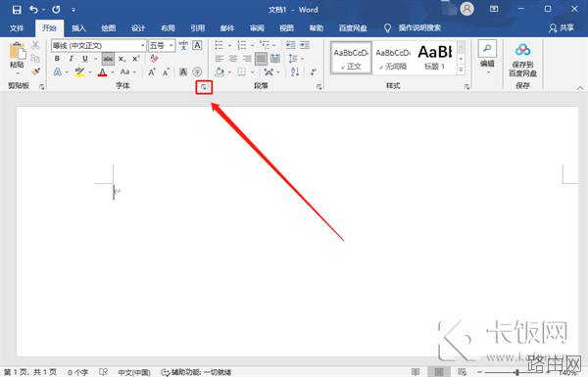Align text right

pyautogui.click(x=247, y=59)
